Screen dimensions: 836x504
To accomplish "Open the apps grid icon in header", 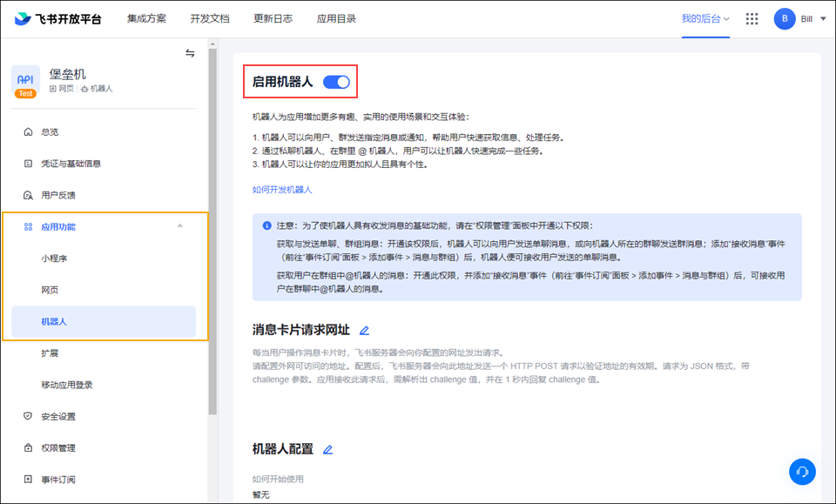I will coord(752,19).
